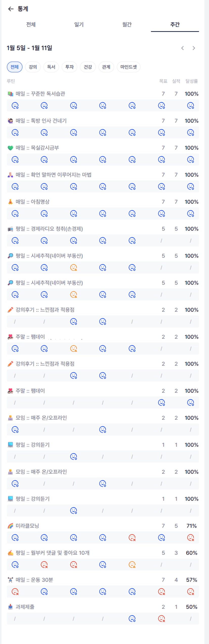Filter routines by 투자 category
The height and width of the screenshot is (644, 209).
click(69, 67)
